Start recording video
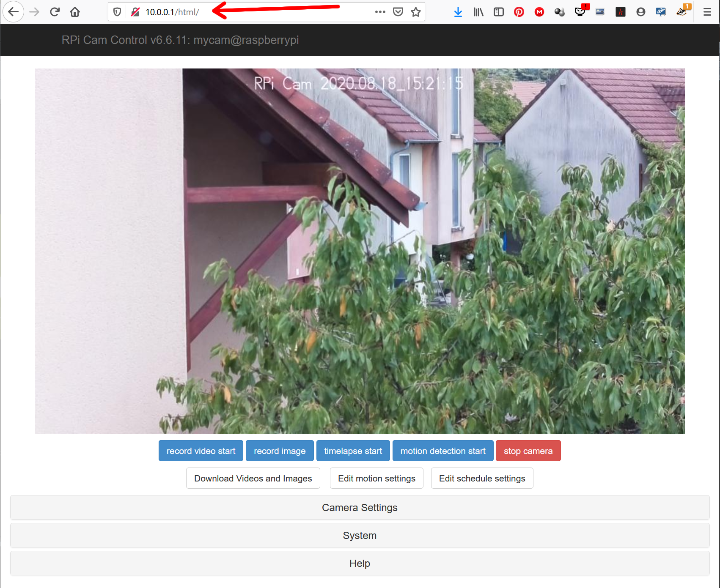The height and width of the screenshot is (588, 720). [201, 451]
